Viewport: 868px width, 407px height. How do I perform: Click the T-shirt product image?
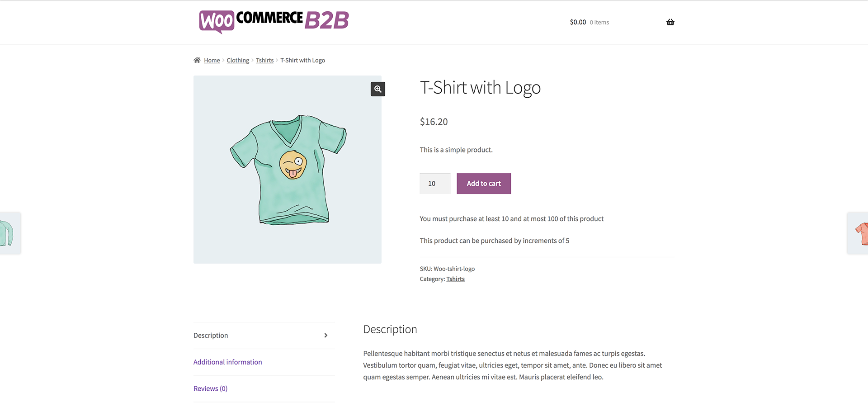coord(288,170)
